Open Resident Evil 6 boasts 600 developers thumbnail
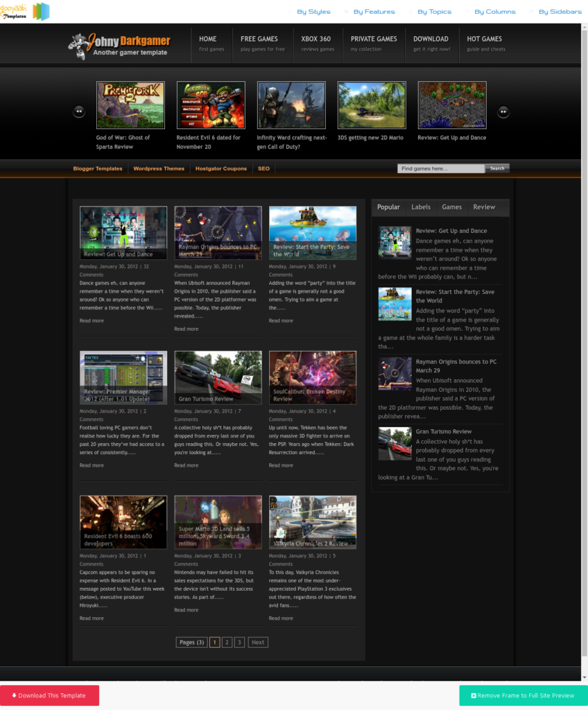The width and height of the screenshot is (588, 710). tap(123, 522)
